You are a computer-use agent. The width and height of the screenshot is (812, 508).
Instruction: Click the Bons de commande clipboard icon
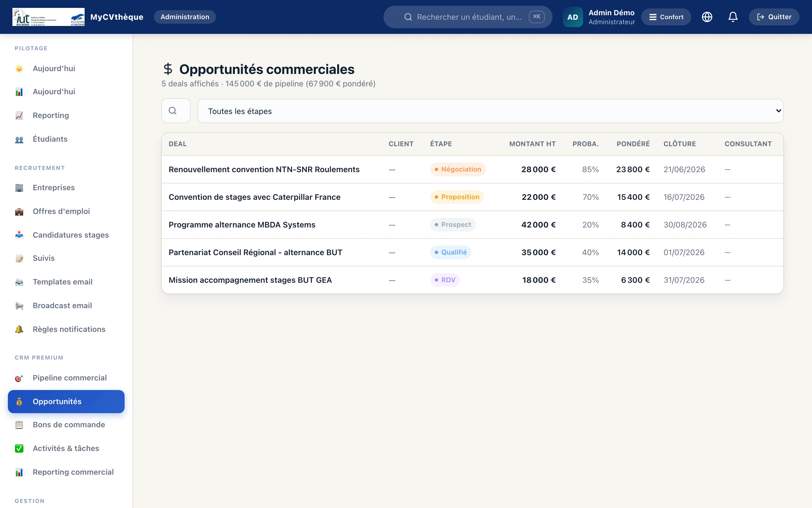pos(19,425)
